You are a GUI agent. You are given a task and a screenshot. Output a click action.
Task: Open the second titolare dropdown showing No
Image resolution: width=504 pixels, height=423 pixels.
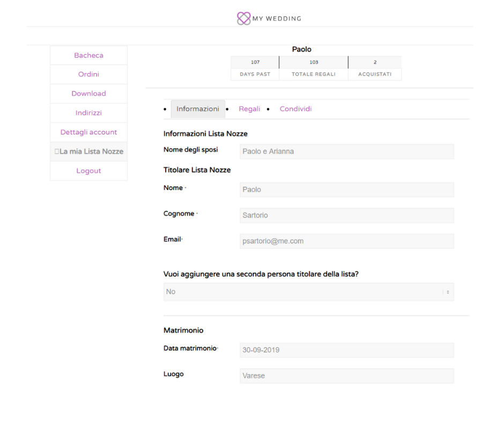click(309, 292)
